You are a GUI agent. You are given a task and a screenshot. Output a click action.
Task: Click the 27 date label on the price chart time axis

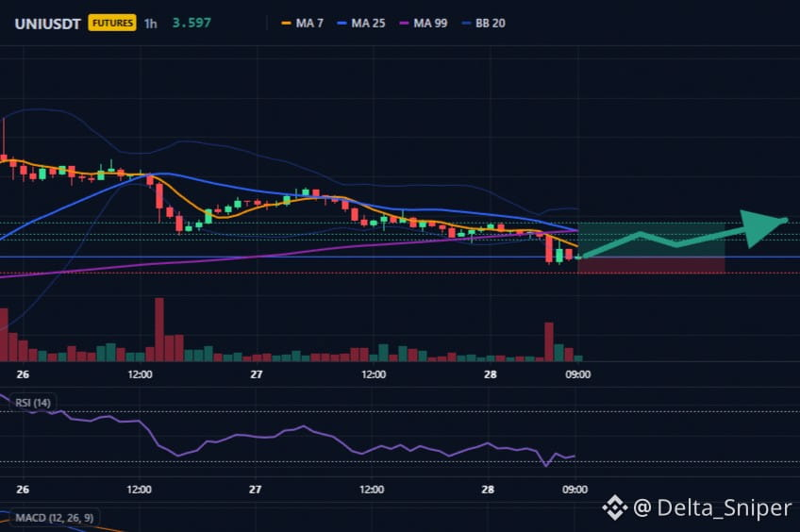tap(256, 374)
